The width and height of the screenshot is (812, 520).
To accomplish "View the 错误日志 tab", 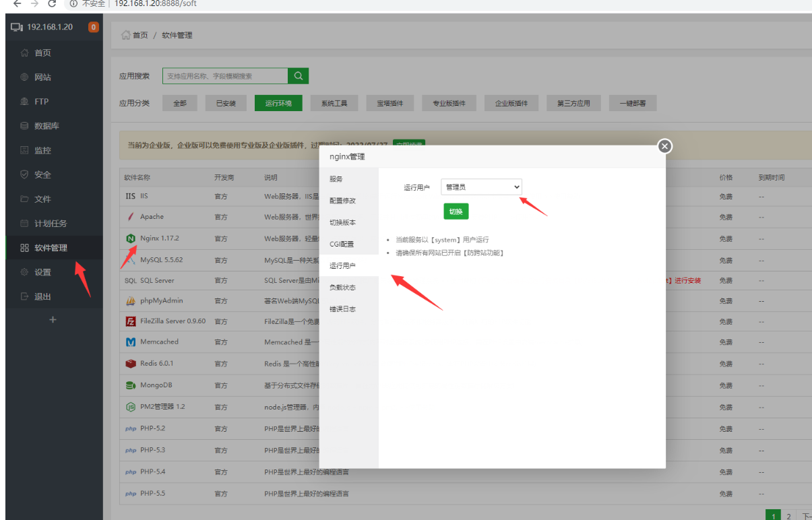I will 342,309.
